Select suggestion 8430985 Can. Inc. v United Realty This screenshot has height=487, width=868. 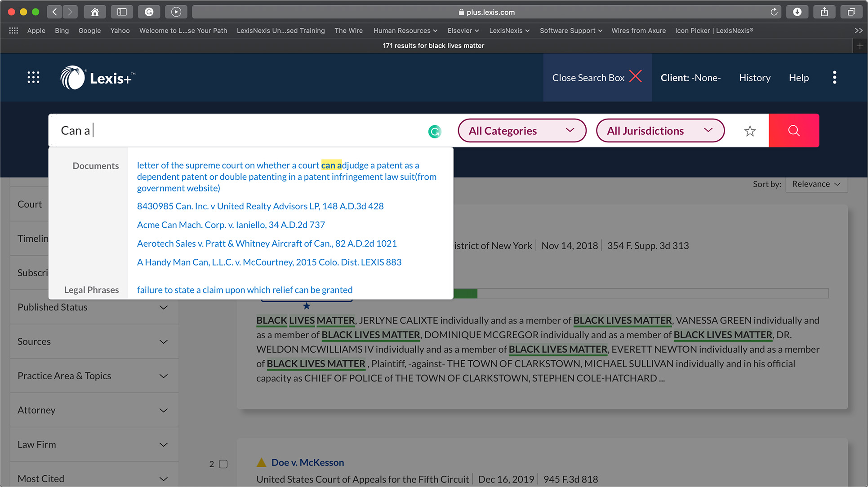coord(260,206)
